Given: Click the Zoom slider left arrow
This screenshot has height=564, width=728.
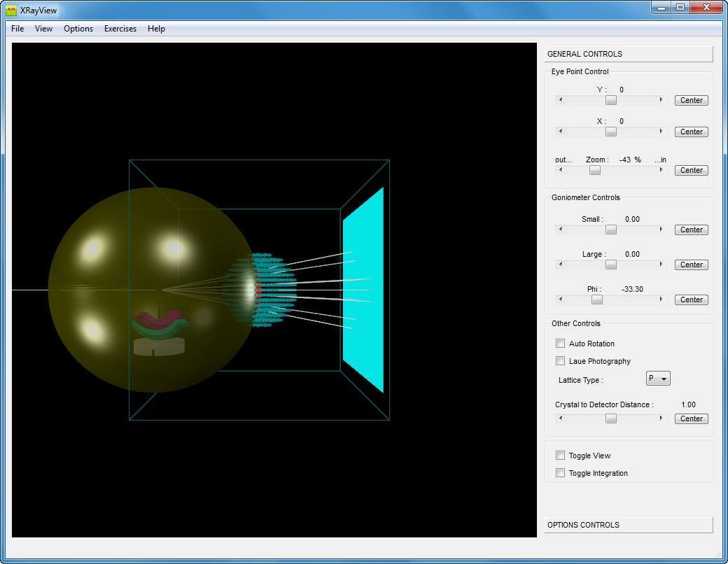Looking at the screenshot, I should pyautogui.click(x=561, y=170).
